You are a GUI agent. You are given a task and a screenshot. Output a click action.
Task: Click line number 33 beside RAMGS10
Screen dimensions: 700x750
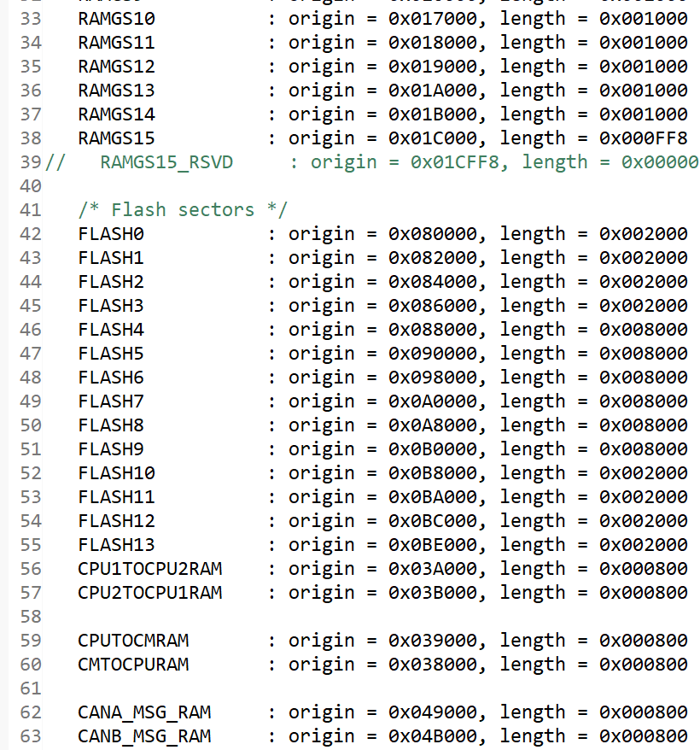point(31,18)
